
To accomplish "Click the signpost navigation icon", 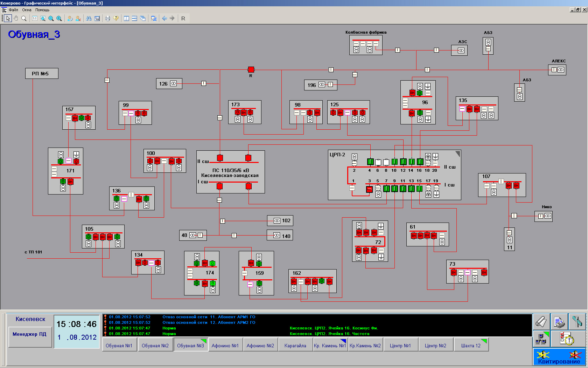I will point(577,321).
